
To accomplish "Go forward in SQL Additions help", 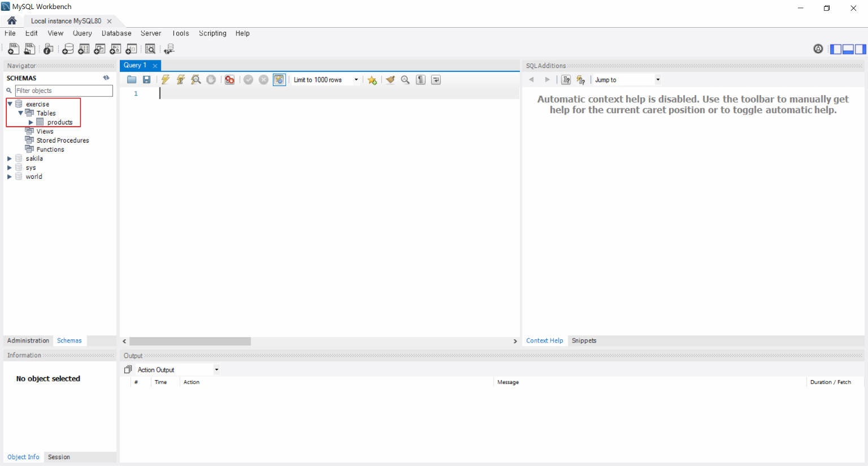I will point(547,80).
